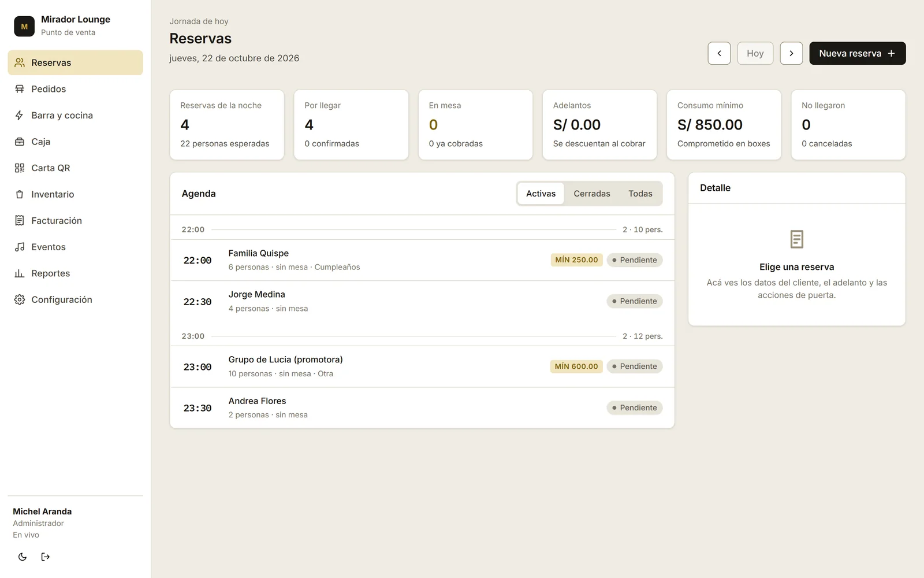Click the Por llegar card
Viewport: 924px width, 578px height.
pyautogui.click(x=351, y=125)
